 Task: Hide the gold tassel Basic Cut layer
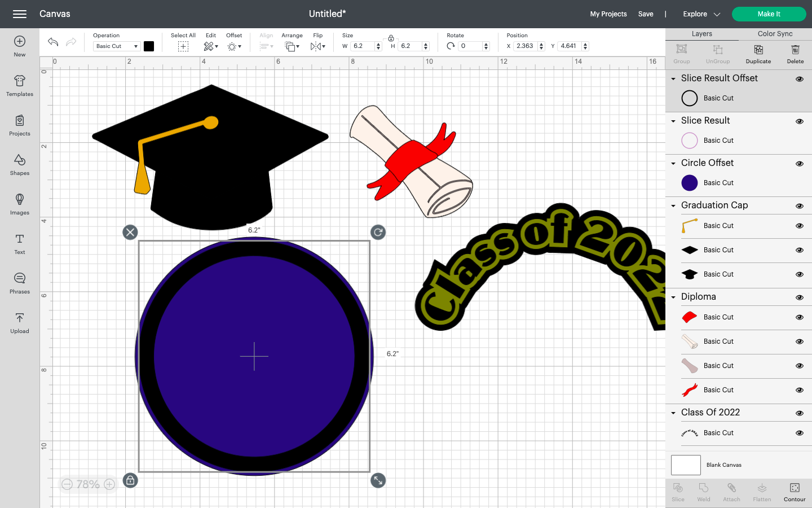pyautogui.click(x=800, y=226)
